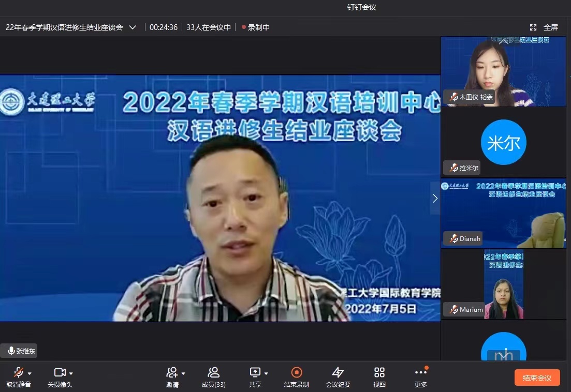Image resolution: width=571 pixels, height=392 pixels.
Task: Stop recording with 结束录制 button
Action: pyautogui.click(x=297, y=372)
